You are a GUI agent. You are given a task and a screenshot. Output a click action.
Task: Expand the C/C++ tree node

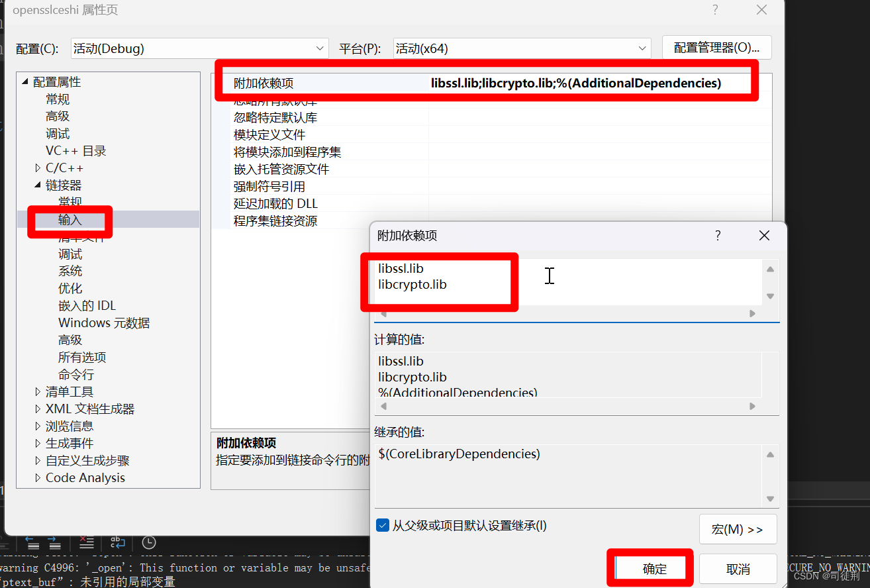coord(38,168)
